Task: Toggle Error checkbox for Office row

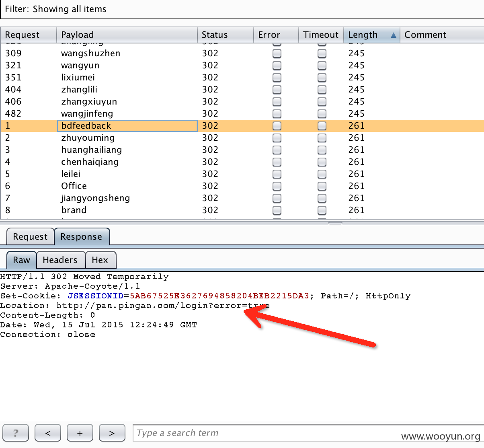Action: click(277, 186)
